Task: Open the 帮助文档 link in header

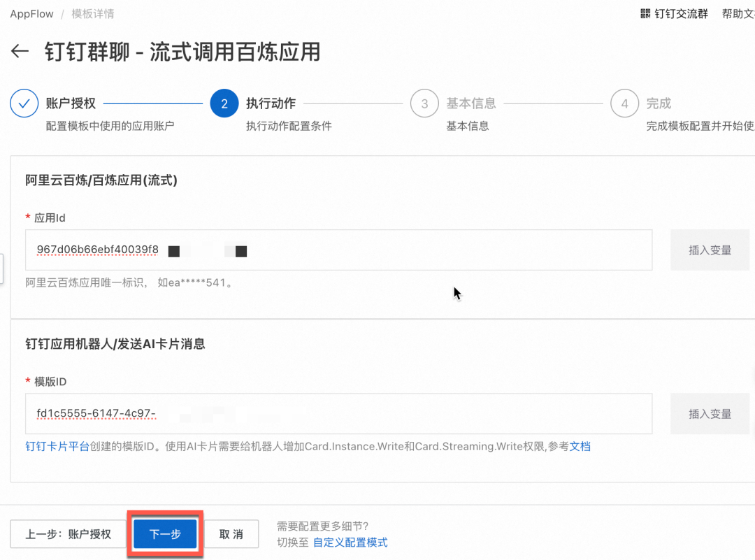Action: click(x=738, y=14)
